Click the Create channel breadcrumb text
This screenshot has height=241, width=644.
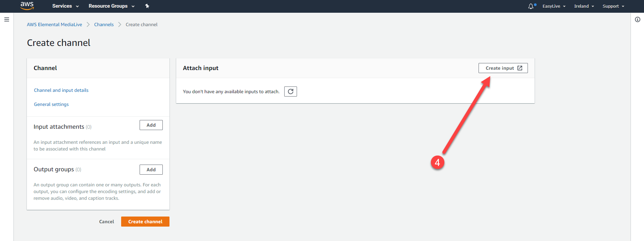pyautogui.click(x=142, y=24)
